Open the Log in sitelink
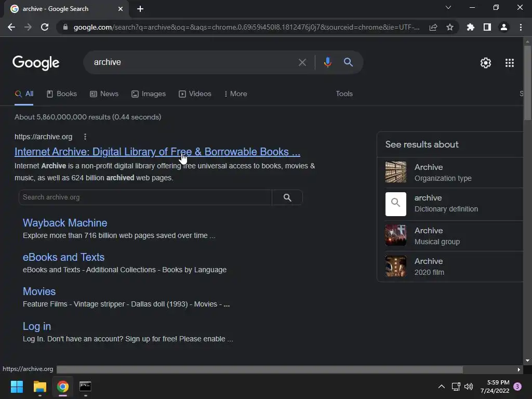The image size is (532, 399). (37, 326)
